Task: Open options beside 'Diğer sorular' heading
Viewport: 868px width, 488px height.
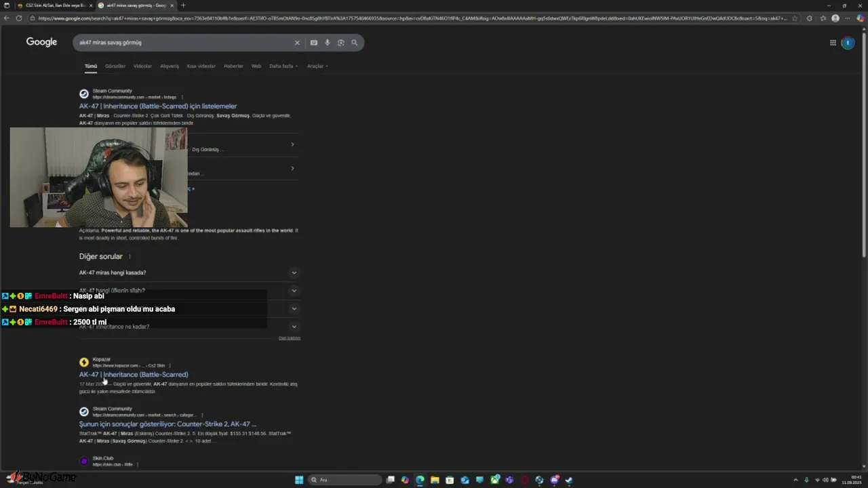Action: click(x=130, y=257)
